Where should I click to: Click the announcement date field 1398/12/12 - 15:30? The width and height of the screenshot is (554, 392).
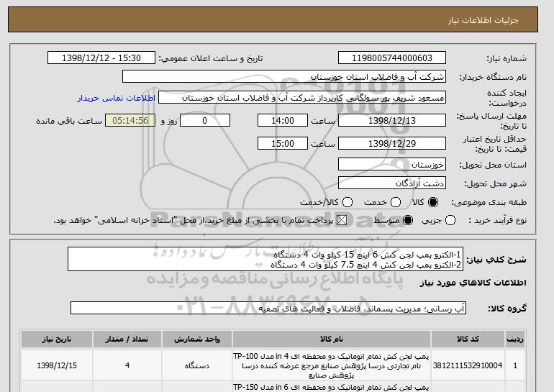pyautogui.click(x=101, y=58)
